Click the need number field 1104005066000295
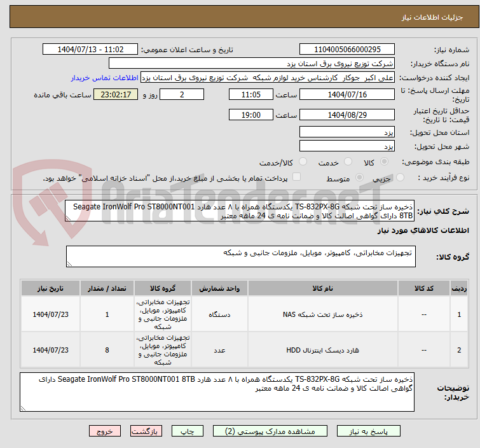Image resolution: width=480 pixels, height=448 pixels. pos(347,49)
